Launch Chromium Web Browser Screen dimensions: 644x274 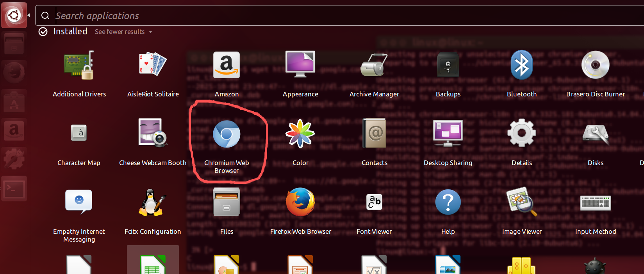227,134
